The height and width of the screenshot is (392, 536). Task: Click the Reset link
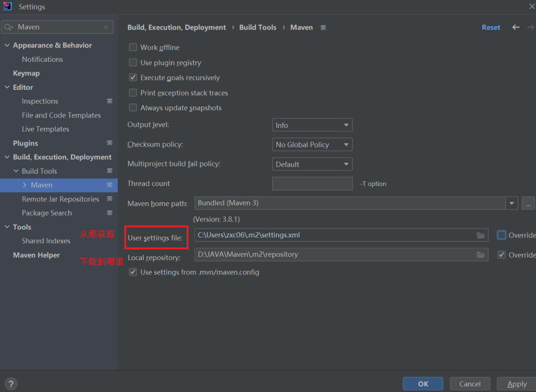point(491,27)
